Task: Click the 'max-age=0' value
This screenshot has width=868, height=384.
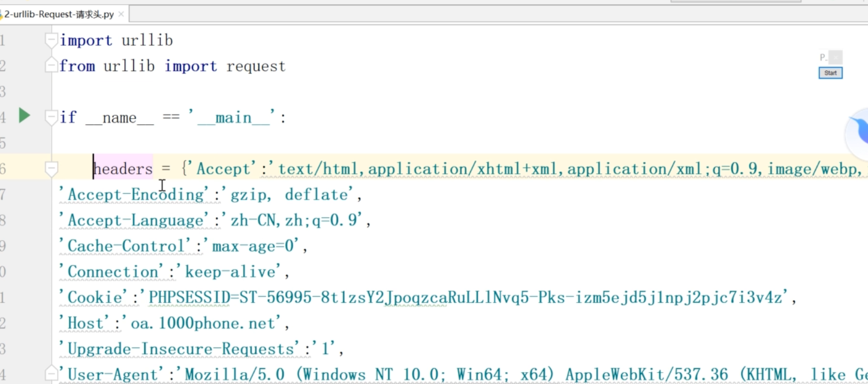Action: (x=252, y=246)
